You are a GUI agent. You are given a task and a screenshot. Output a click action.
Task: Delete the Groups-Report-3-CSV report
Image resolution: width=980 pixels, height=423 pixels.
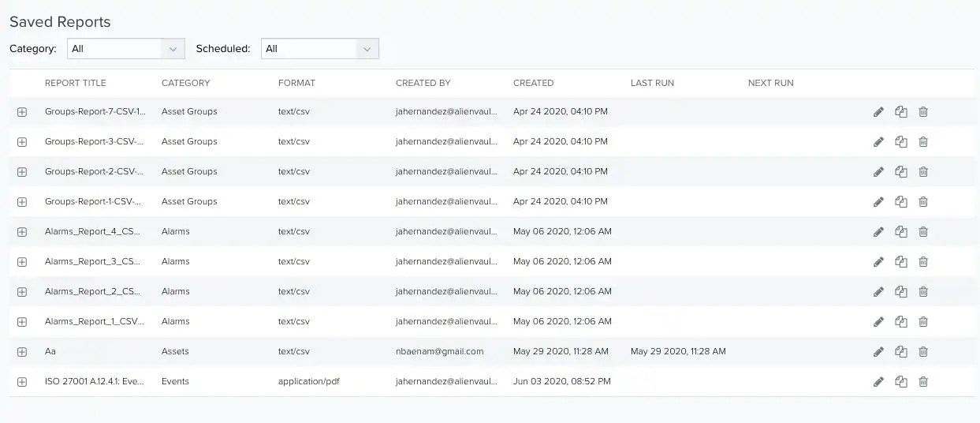(923, 142)
